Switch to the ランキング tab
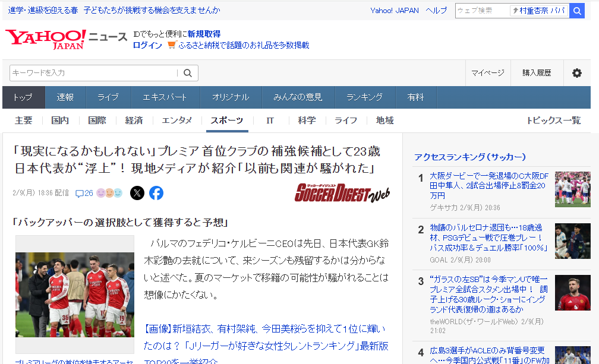The image size is (599, 364). click(364, 97)
